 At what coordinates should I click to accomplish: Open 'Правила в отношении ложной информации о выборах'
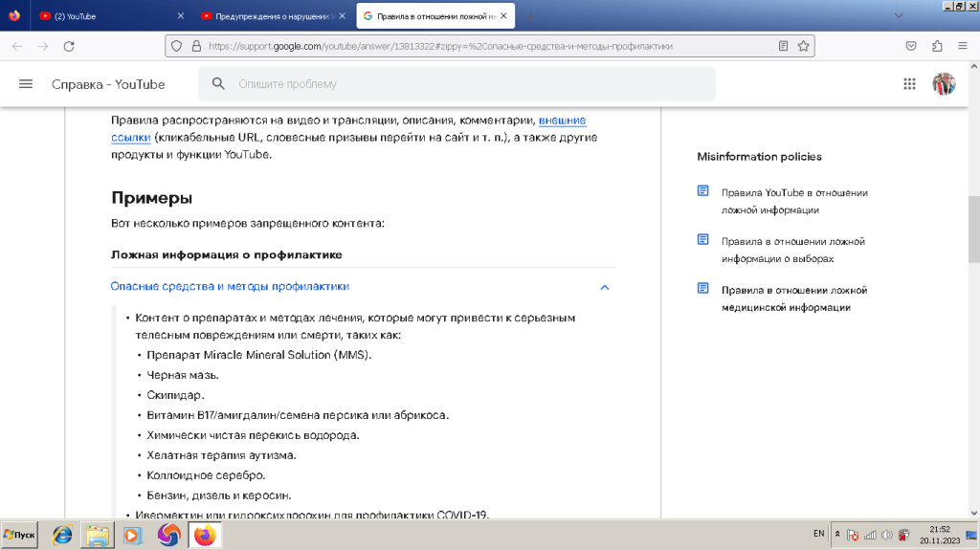tap(792, 250)
